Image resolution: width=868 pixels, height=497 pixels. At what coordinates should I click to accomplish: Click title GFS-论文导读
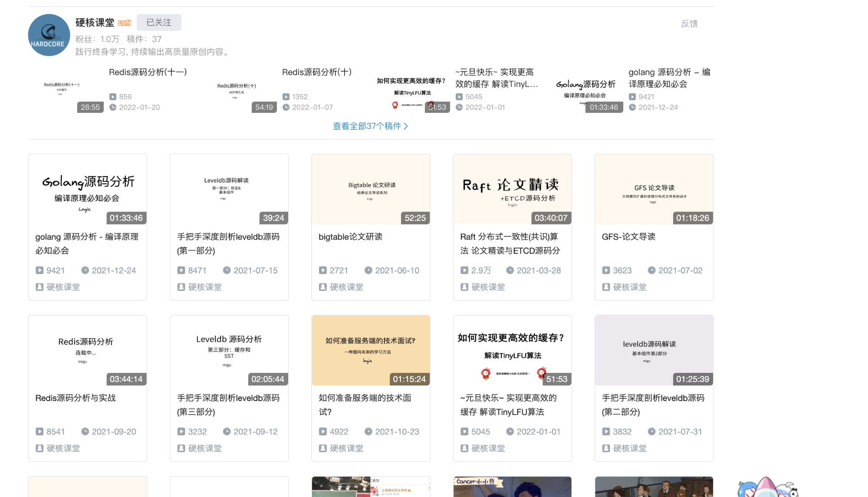tap(628, 237)
